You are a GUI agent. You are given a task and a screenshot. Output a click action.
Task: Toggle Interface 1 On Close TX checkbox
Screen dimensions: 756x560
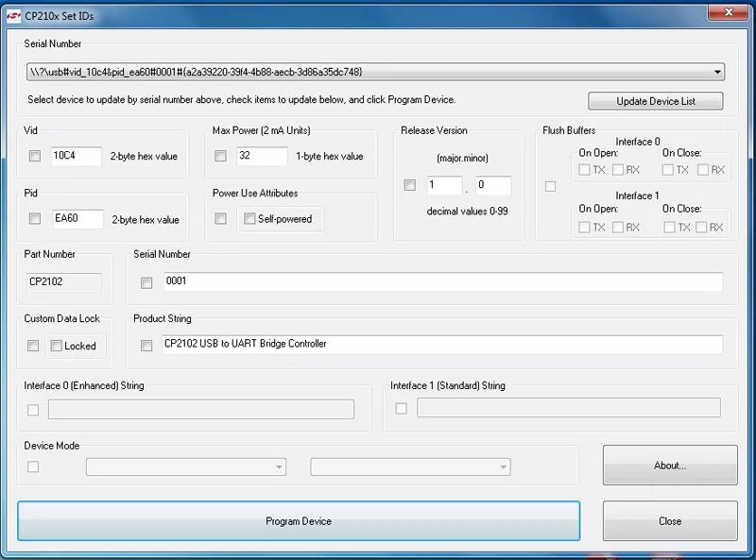pyautogui.click(x=669, y=227)
